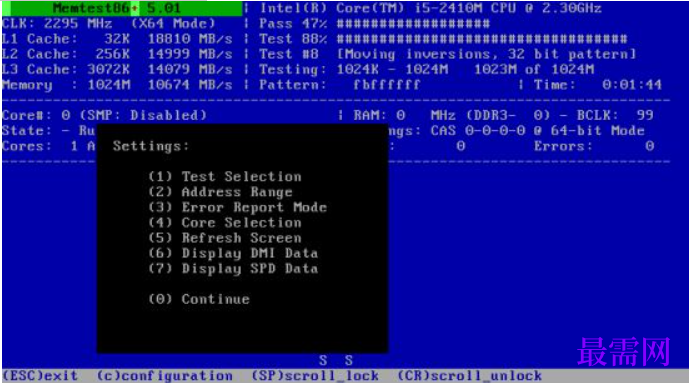Click the Memtest86+ 5.01 title banner
This screenshot has width=689, height=383.
coord(122,8)
